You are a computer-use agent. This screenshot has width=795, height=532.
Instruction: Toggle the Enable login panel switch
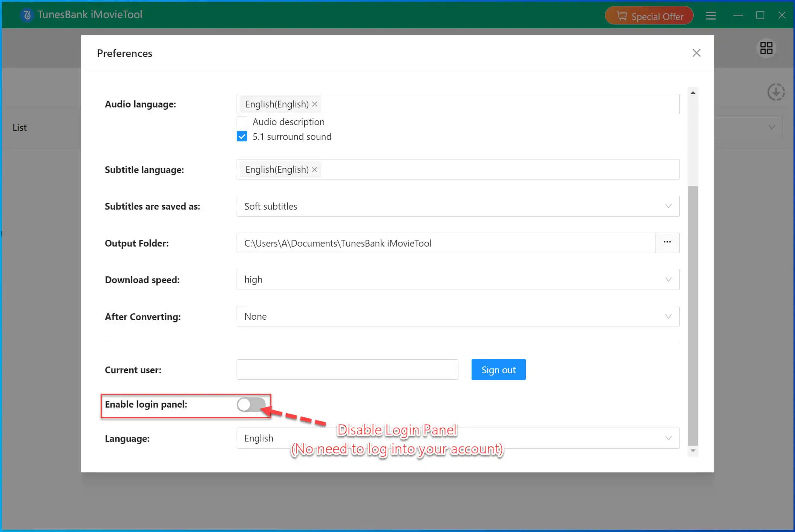click(x=251, y=405)
